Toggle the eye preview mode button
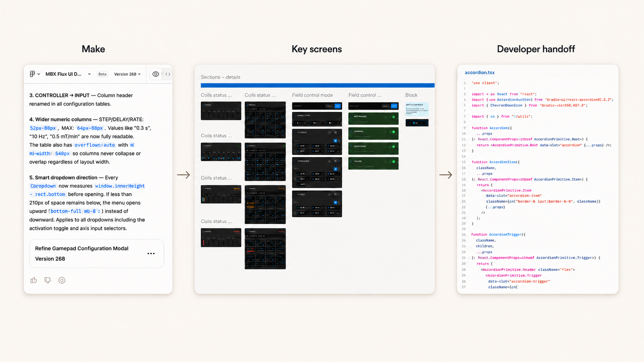644x362 pixels. (x=156, y=74)
